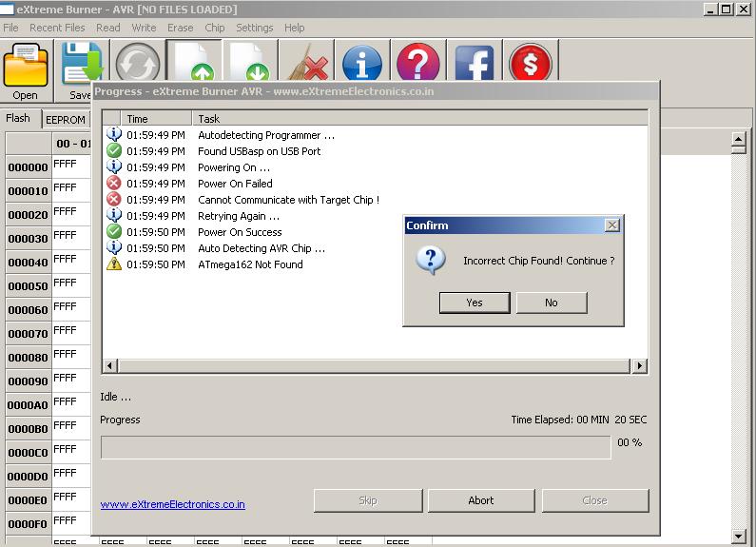Click the Open folder toolbar icon
Screen dimensions: 756x547
tap(26, 65)
